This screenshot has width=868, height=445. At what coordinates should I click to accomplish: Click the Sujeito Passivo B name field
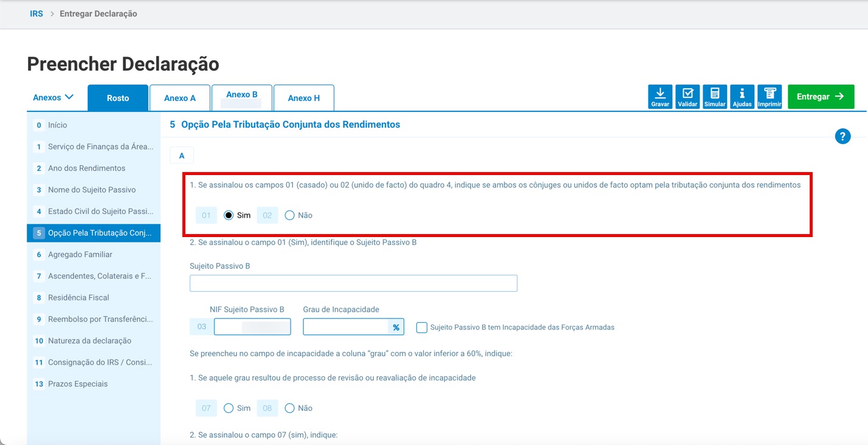[353, 283]
